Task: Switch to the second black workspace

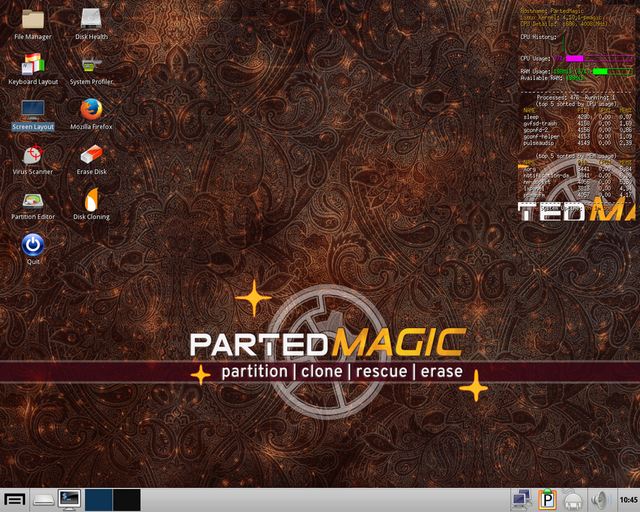Action: (x=127, y=500)
